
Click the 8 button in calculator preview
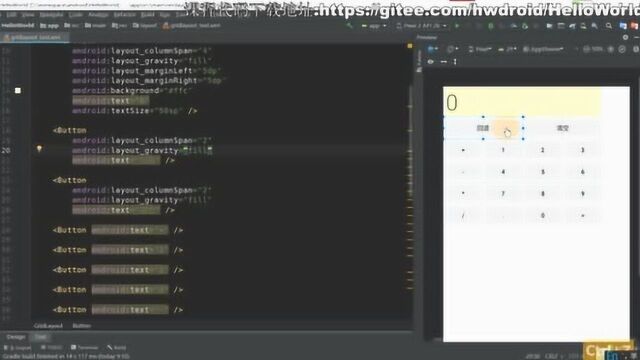(542, 194)
